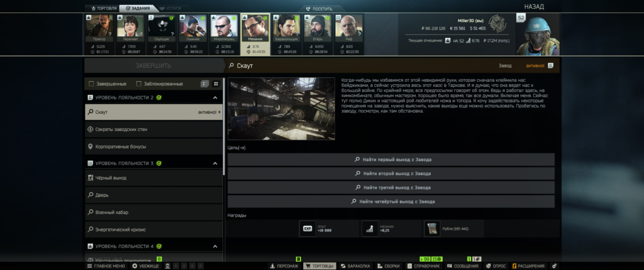Click the Рубли reward item icon

click(431, 229)
